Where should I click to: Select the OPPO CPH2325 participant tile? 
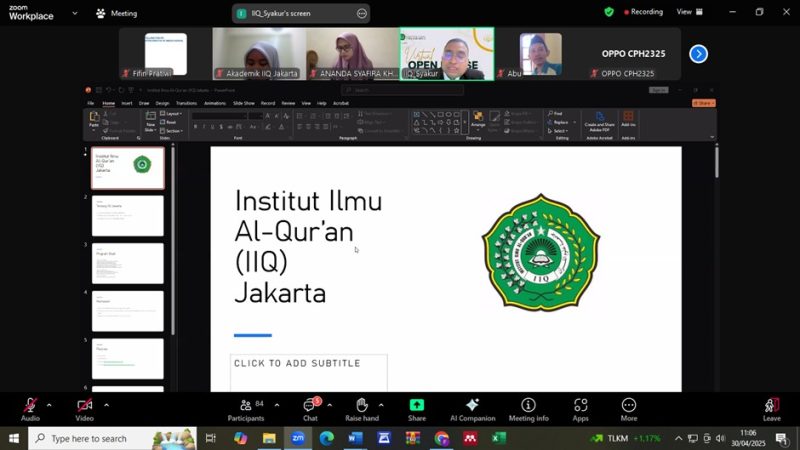[633, 54]
